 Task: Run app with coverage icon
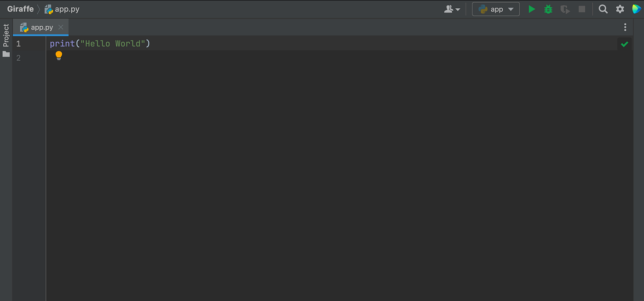point(565,9)
